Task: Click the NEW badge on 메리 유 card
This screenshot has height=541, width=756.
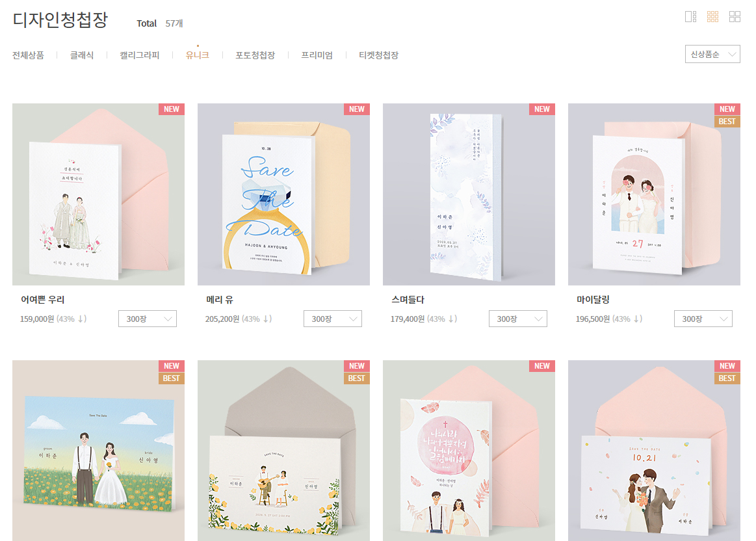Action: pos(357,109)
